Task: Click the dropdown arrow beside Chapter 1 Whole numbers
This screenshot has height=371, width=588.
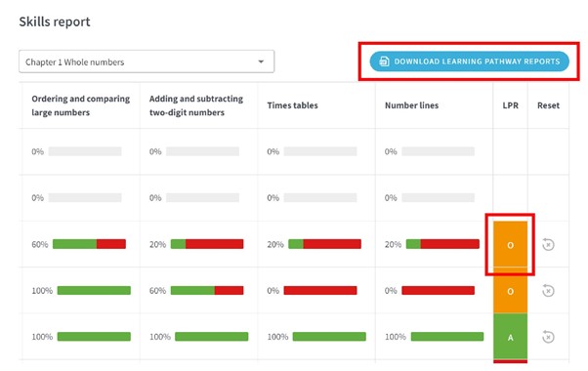Action: (261, 62)
